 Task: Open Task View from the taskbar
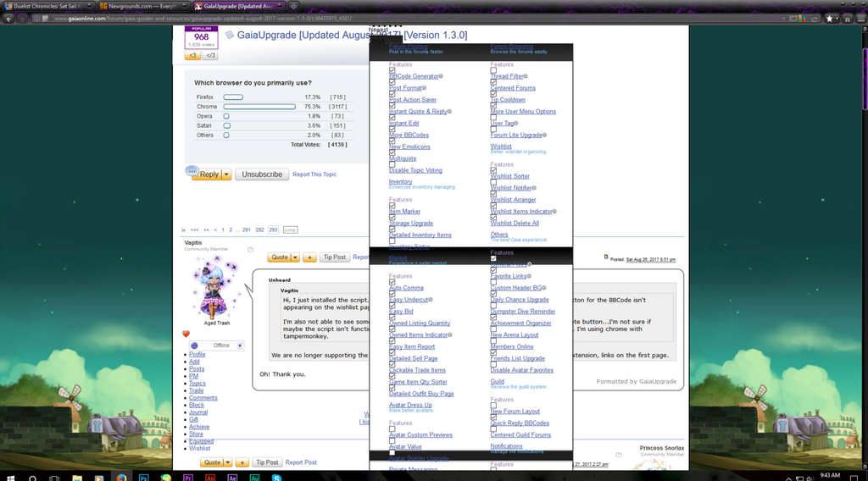(x=54, y=477)
